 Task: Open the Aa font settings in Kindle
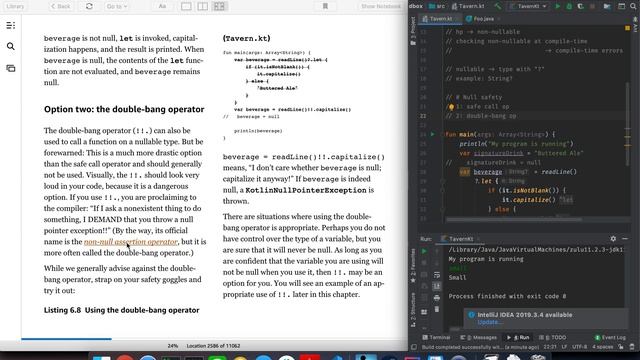pyautogui.click(x=162, y=6)
